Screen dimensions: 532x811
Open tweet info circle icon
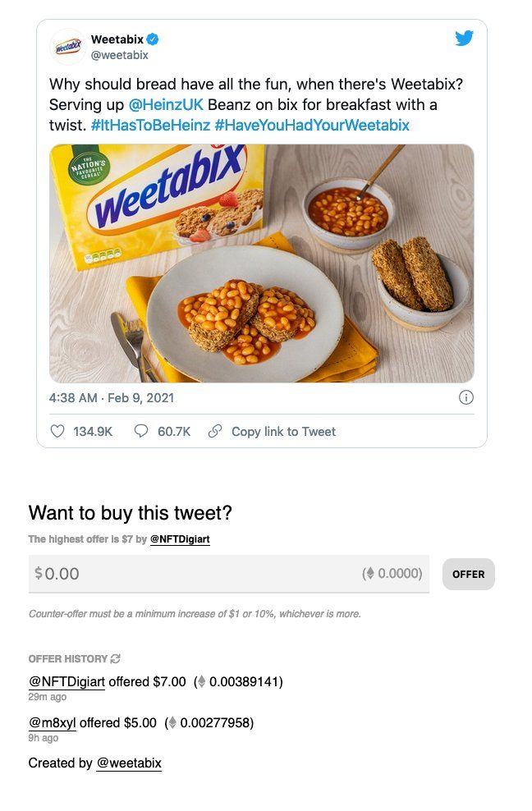[x=465, y=397]
